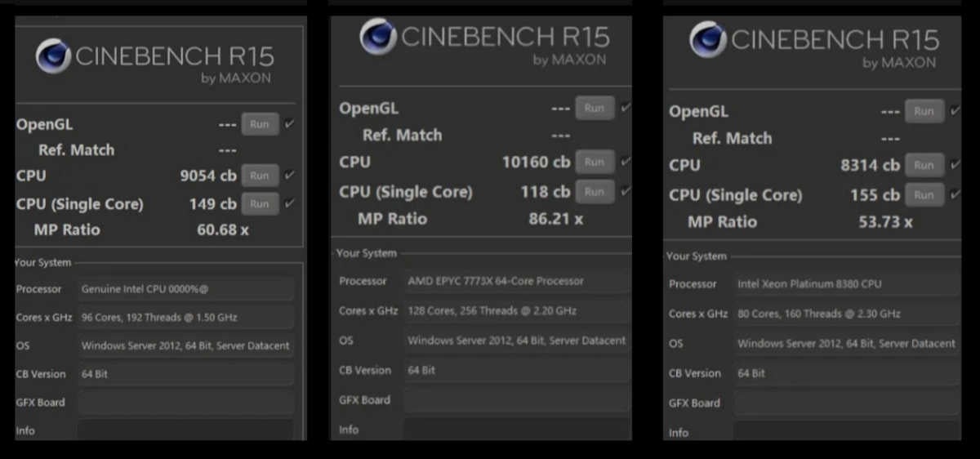This screenshot has width=980, height=459.
Task: Click the 96 Cores, 192 Threads field
Action: pos(185,317)
